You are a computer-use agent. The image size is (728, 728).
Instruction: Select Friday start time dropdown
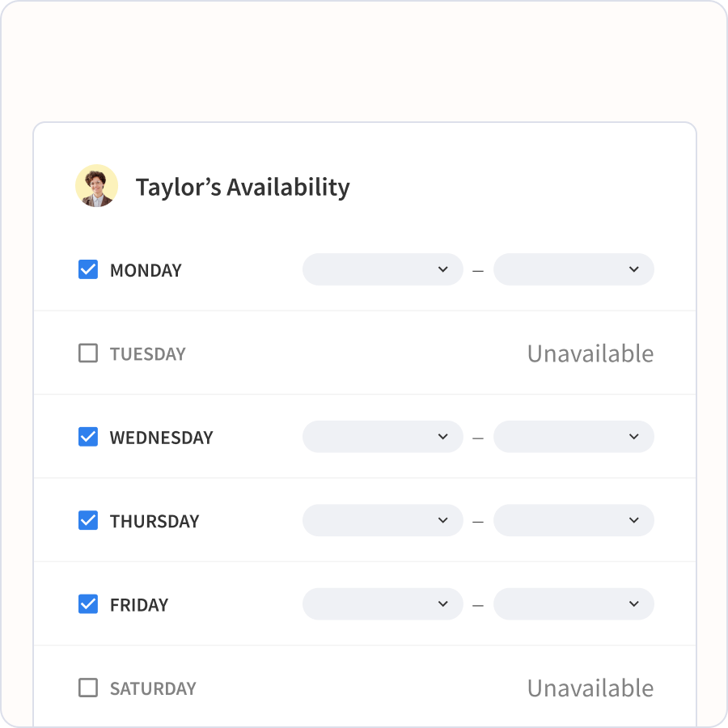coord(383,604)
